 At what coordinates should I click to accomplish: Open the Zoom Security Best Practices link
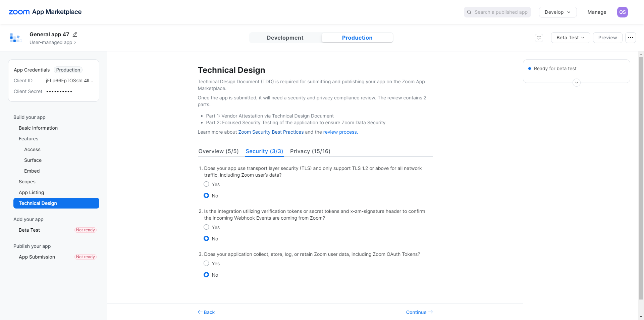point(271,132)
